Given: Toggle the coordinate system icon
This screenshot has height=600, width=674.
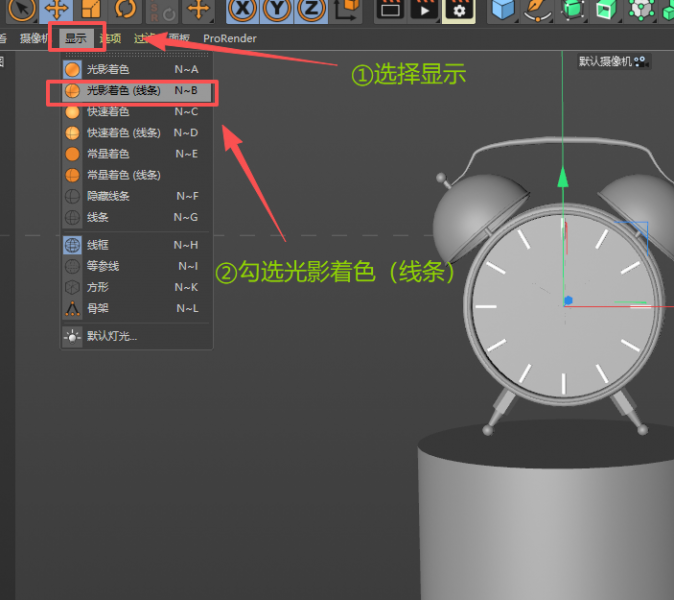Looking at the screenshot, I should 346,9.
